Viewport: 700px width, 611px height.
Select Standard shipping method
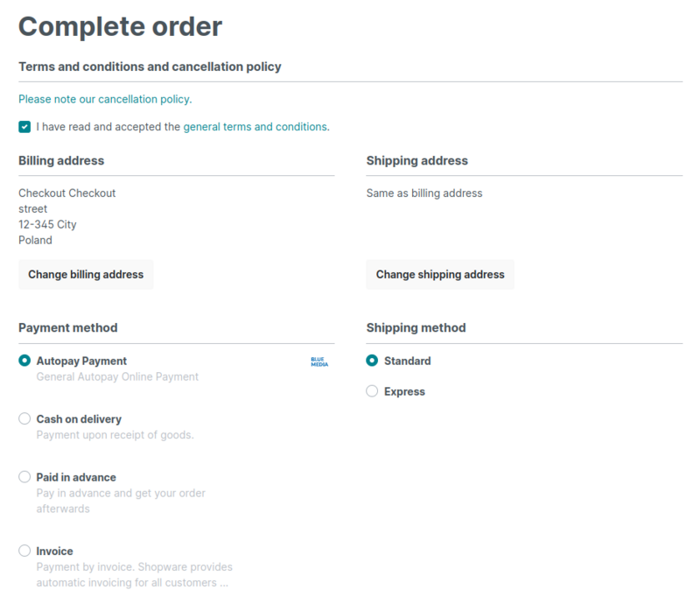pos(372,361)
